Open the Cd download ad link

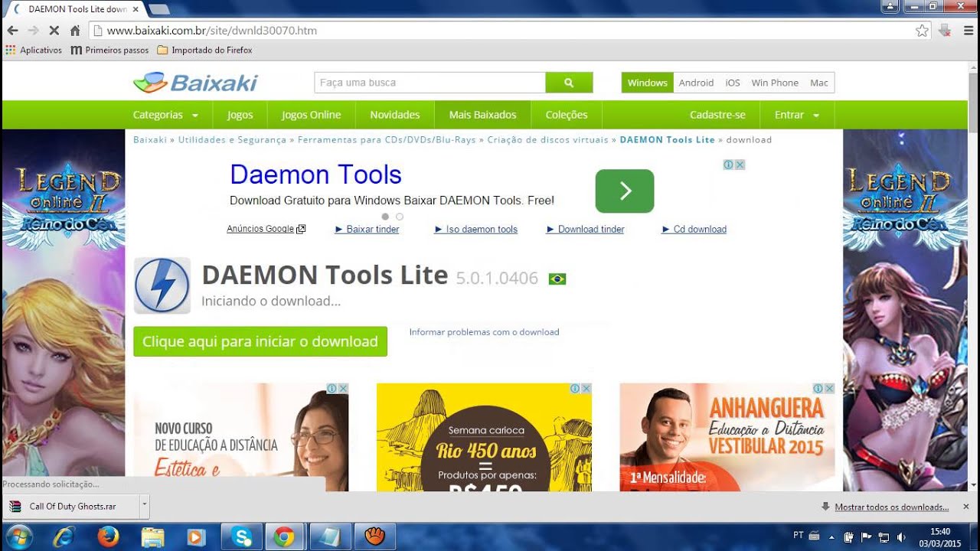click(694, 229)
